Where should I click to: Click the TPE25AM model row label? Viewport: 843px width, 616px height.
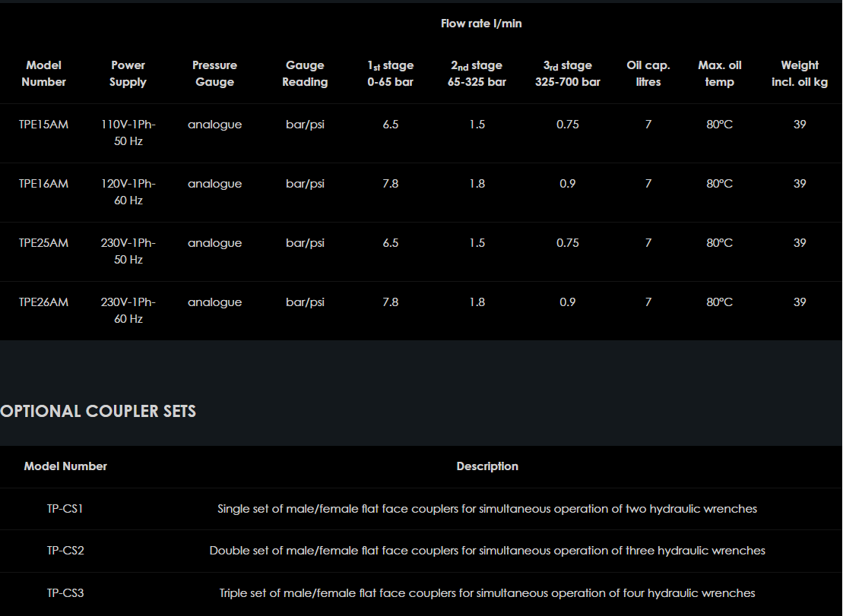click(43, 243)
